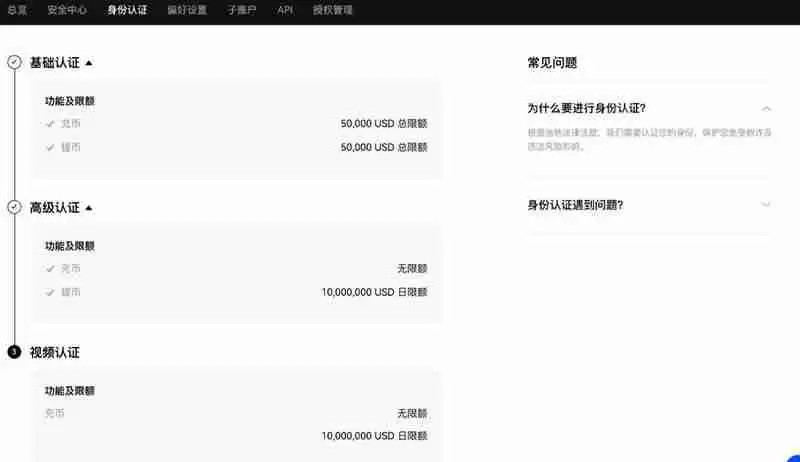The width and height of the screenshot is (800, 462).
Task: Click the 基础认证 step heading
Action: coord(55,63)
